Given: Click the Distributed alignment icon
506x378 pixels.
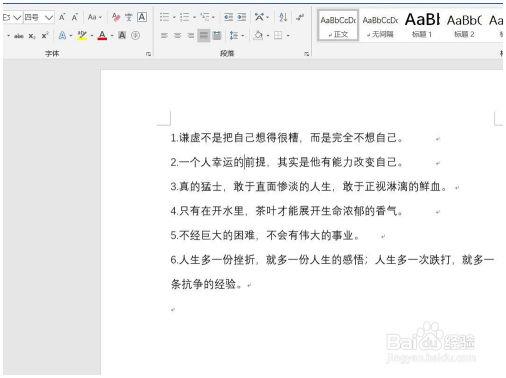Looking at the screenshot, I should (x=217, y=35).
